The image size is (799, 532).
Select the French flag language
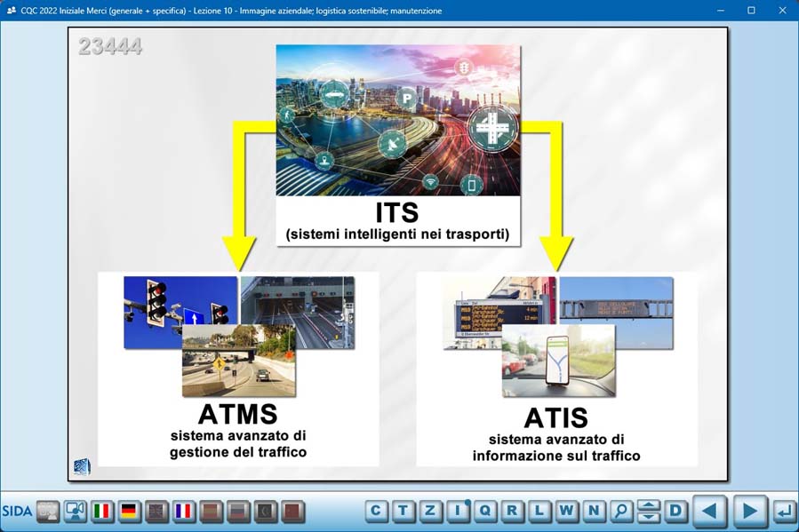click(184, 511)
